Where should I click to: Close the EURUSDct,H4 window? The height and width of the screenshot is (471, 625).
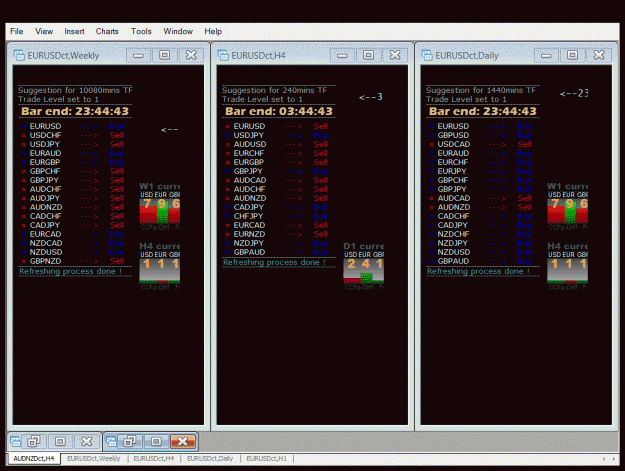click(395, 55)
